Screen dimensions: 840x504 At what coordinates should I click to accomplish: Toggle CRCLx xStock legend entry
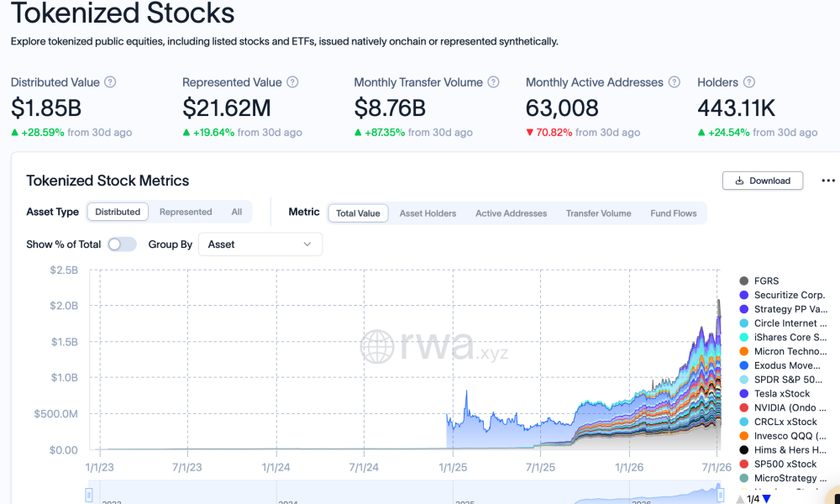[779, 422]
